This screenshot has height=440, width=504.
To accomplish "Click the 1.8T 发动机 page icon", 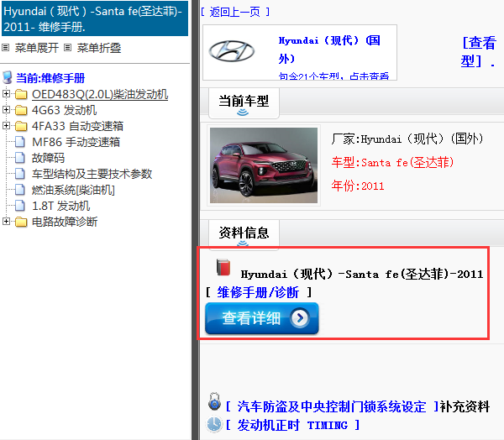I will coord(20,206).
